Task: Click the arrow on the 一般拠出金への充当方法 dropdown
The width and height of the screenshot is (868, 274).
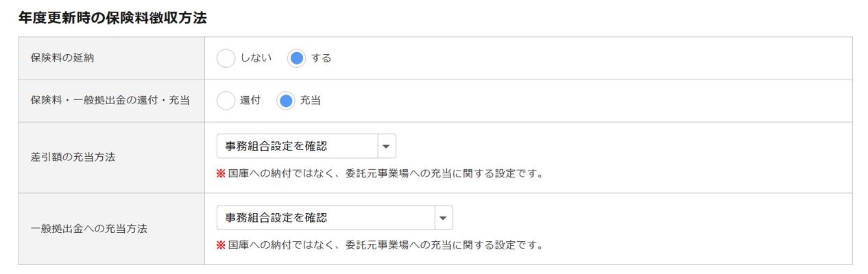Action: tap(444, 218)
